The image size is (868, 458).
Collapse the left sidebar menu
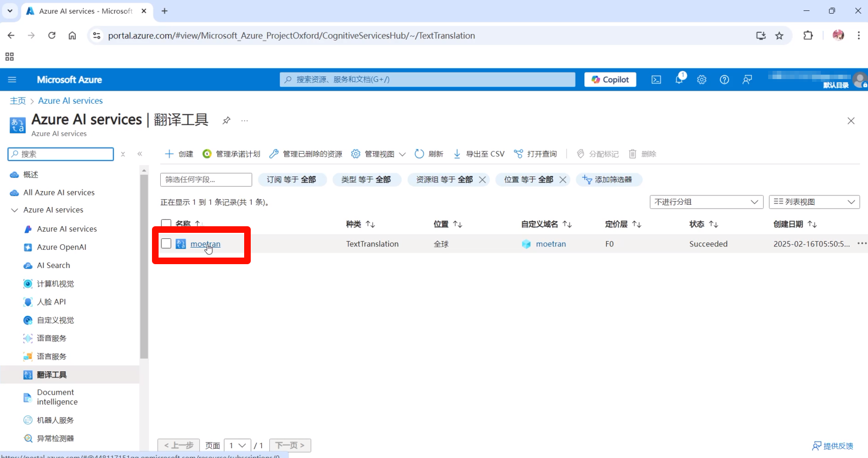(x=140, y=154)
